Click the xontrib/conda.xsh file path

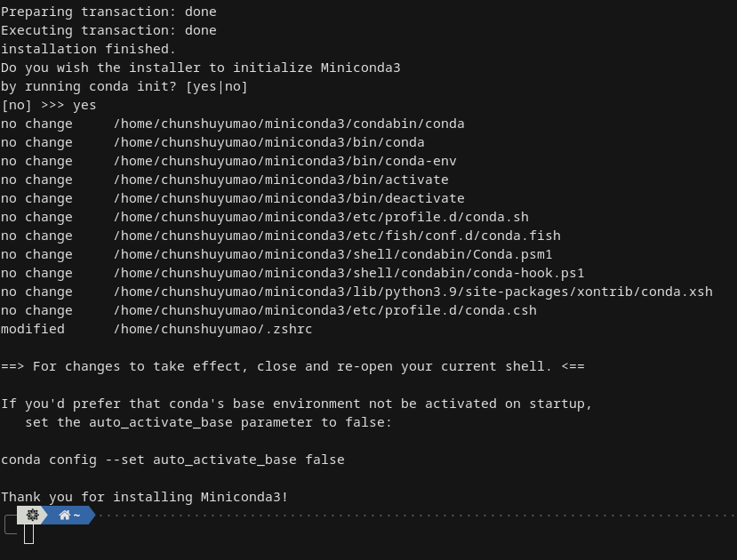(x=413, y=292)
